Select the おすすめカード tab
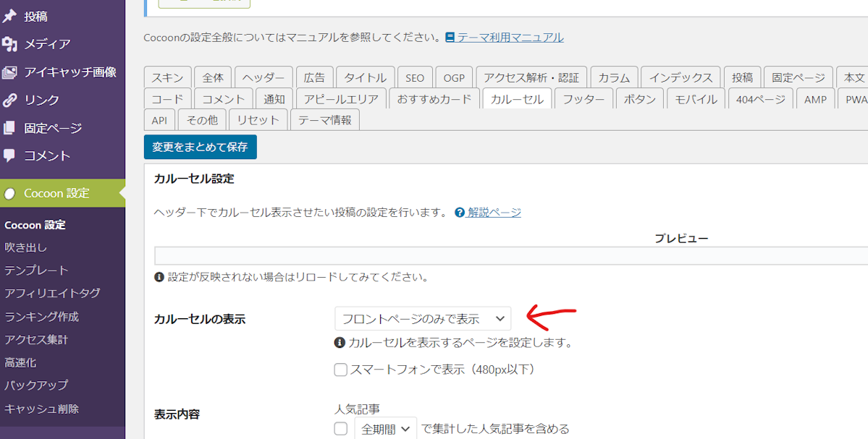The width and height of the screenshot is (868, 439). [x=434, y=100]
